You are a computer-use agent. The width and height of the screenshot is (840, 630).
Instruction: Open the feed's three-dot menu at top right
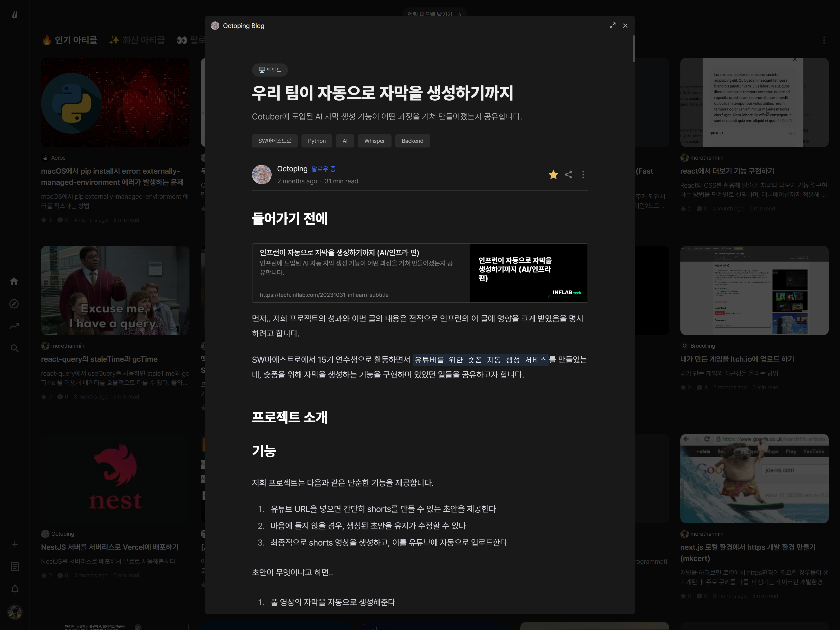(x=824, y=40)
